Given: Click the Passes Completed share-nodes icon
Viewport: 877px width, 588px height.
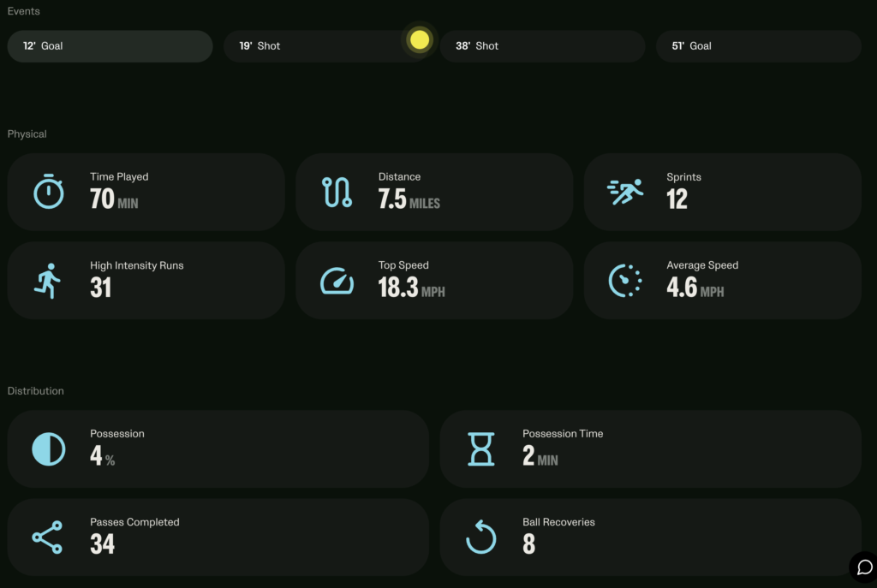Looking at the screenshot, I should point(48,538).
